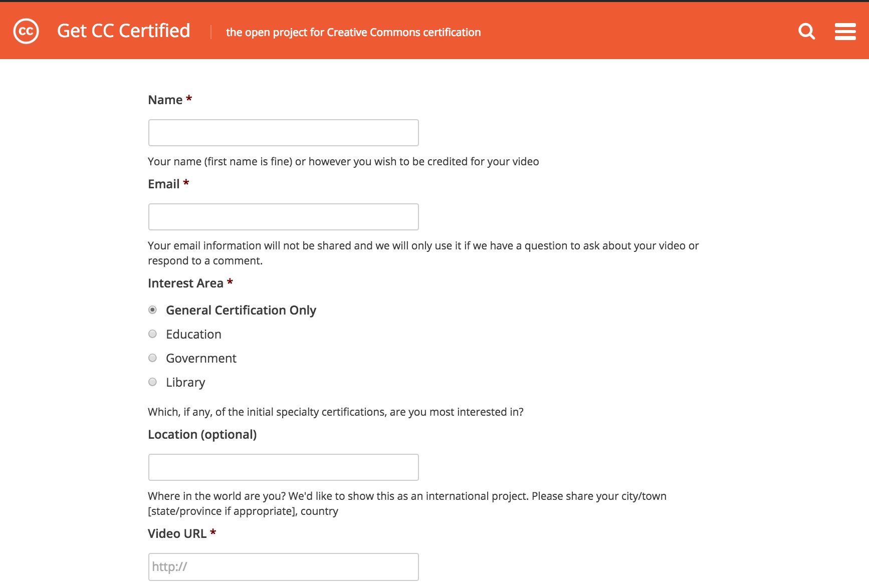The height and width of the screenshot is (588, 869).
Task: Click the Library option label text
Action: click(x=185, y=383)
